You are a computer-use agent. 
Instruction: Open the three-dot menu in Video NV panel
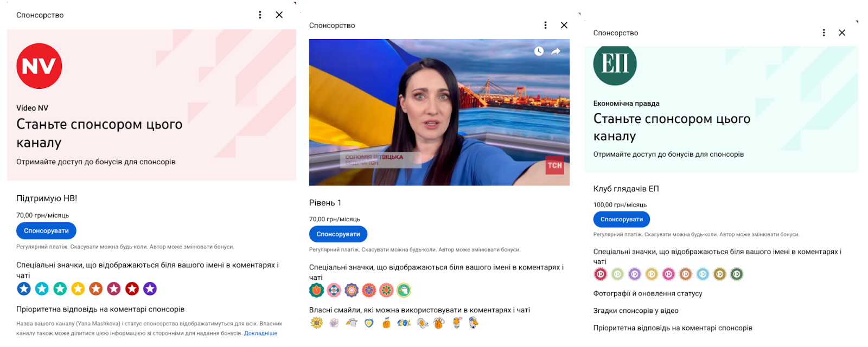(260, 15)
